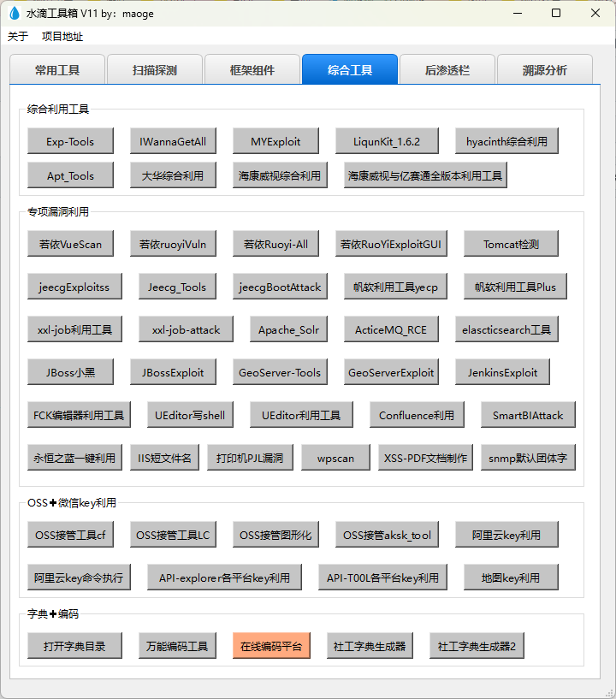Click UEditor利用工具 button

(301, 415)
